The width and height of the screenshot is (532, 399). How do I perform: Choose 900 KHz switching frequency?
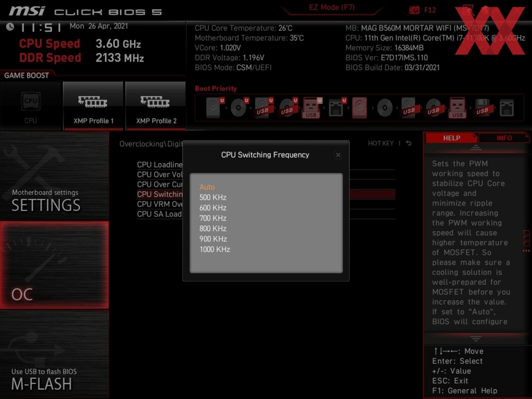tap(213, 239)
